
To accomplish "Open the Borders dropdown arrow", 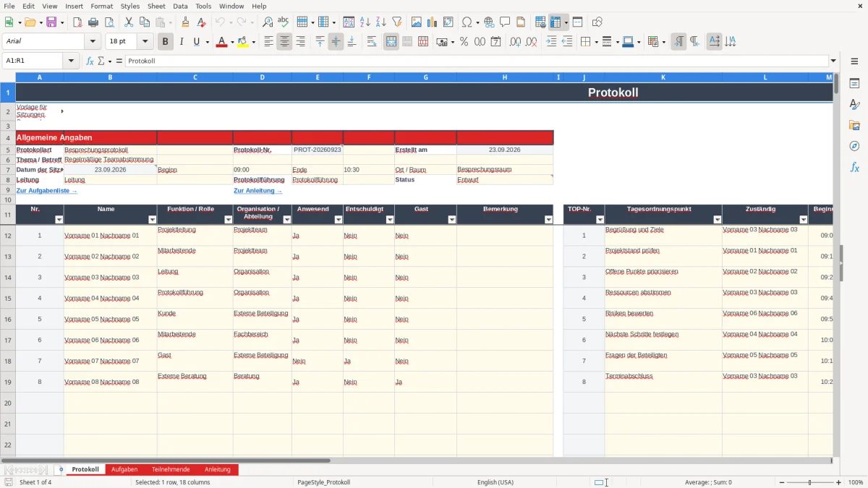I will point(596,42).
